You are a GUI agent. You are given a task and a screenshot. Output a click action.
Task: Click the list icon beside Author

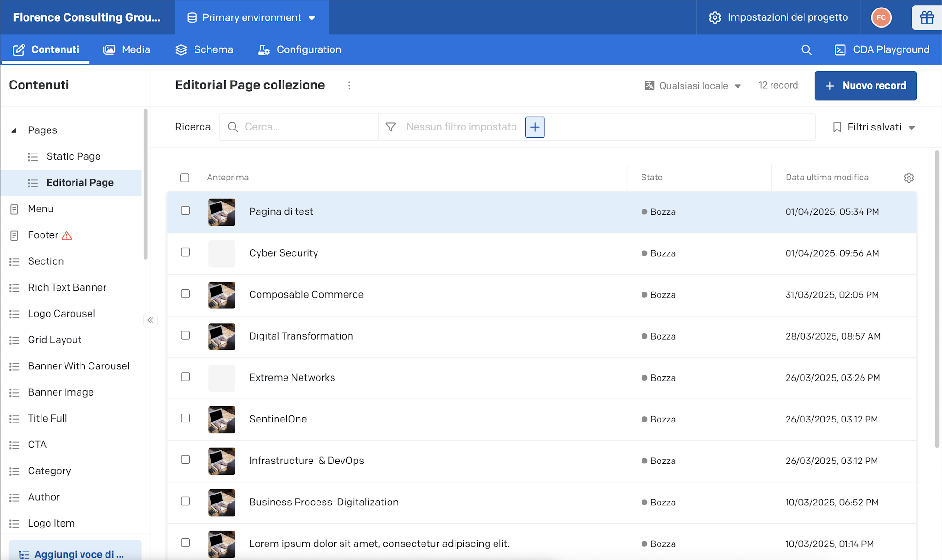pos(15,497)
